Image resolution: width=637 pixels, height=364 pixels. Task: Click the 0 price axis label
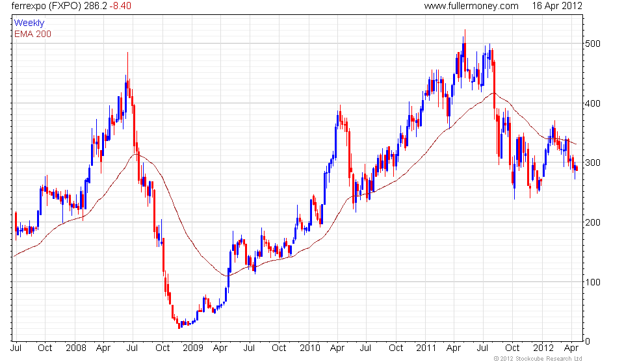click(x=588, y=341)
